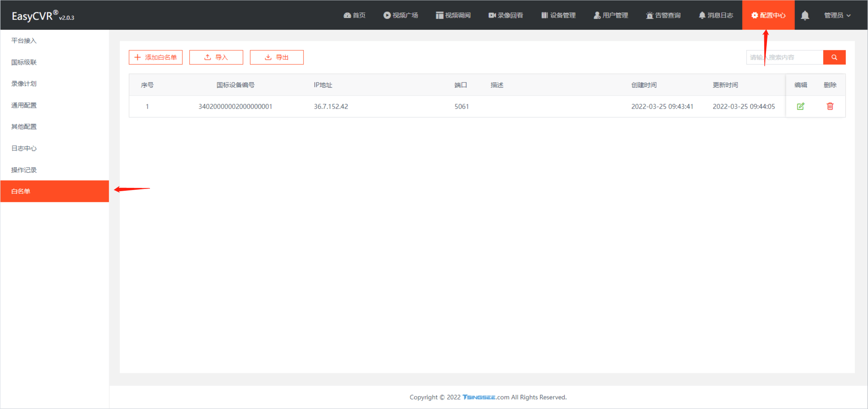The height and width of the screenshot is (409, 868).
Task: Go to 首页 home dashboard
Action: coord(354,15)
